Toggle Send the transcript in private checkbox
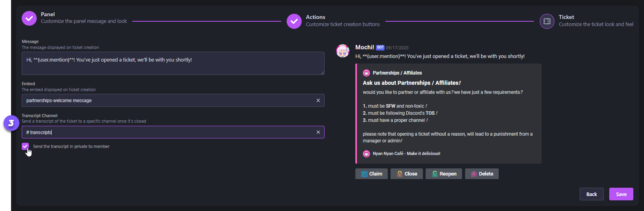Screen dimensions: 644x211 pos(25,146)
